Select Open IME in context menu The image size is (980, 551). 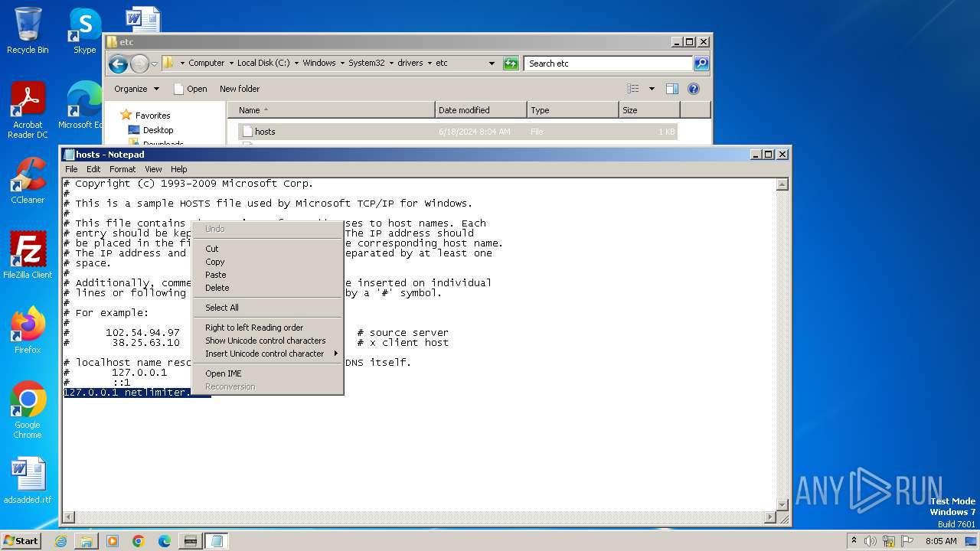click(266, 373)
